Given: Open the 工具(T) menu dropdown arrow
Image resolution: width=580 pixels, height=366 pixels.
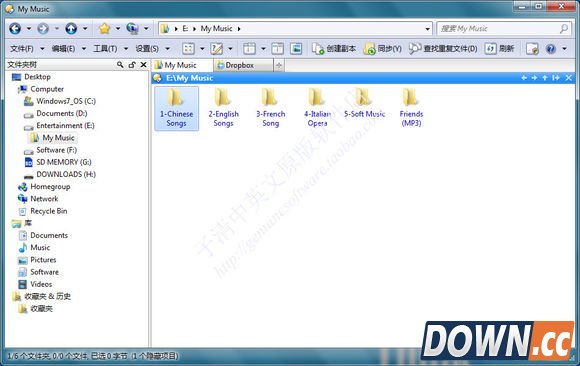Looking at the screenshot, I should [x=126, y=48].
